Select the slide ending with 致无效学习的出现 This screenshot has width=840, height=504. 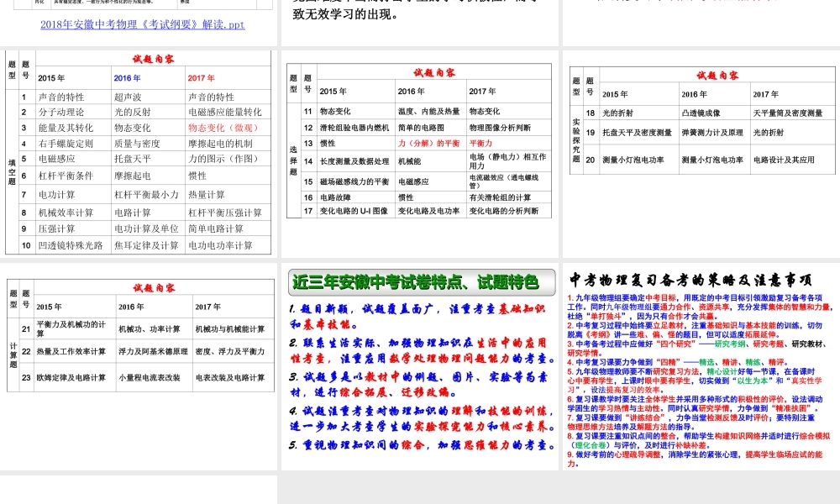pos(419,23)
